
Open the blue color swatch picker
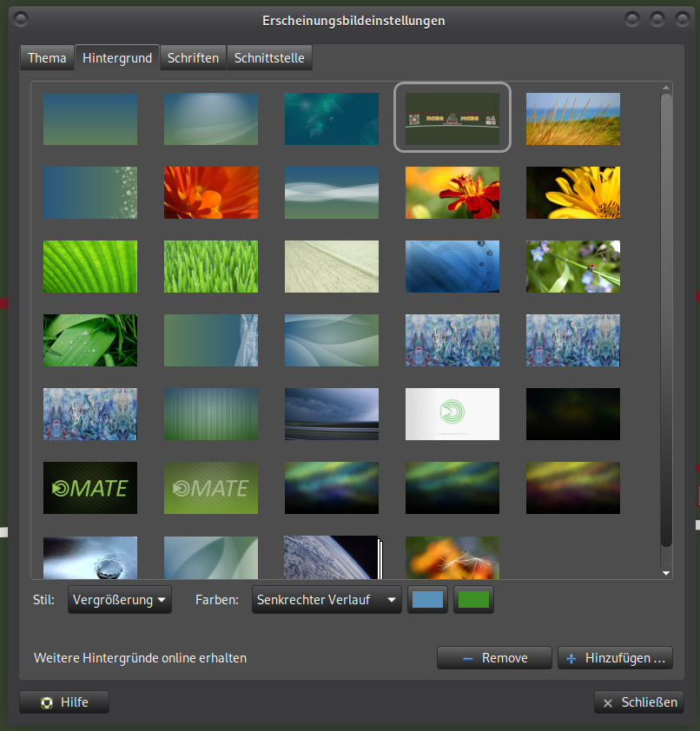click(x=427, y=600)
